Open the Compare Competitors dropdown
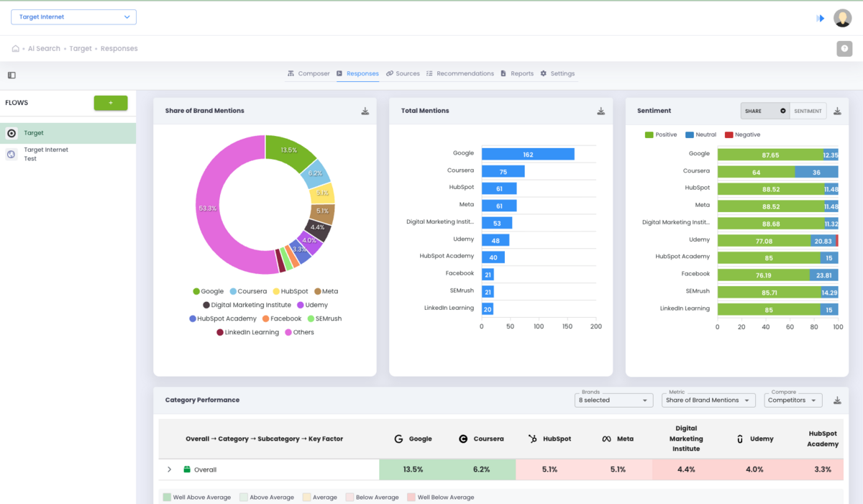Viewport: 863px width, 504px height. pyautogui.click(x=793, y=400)
